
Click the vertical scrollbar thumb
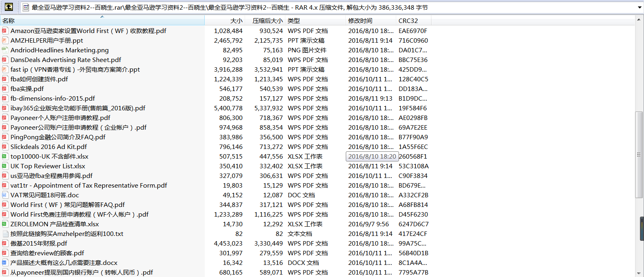pyautogui.click(x=639, y=155)
